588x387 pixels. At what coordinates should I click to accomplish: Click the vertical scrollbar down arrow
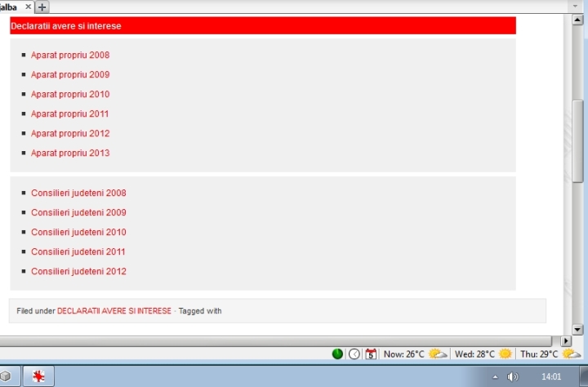pyautogui.click(x=578, y=329)
